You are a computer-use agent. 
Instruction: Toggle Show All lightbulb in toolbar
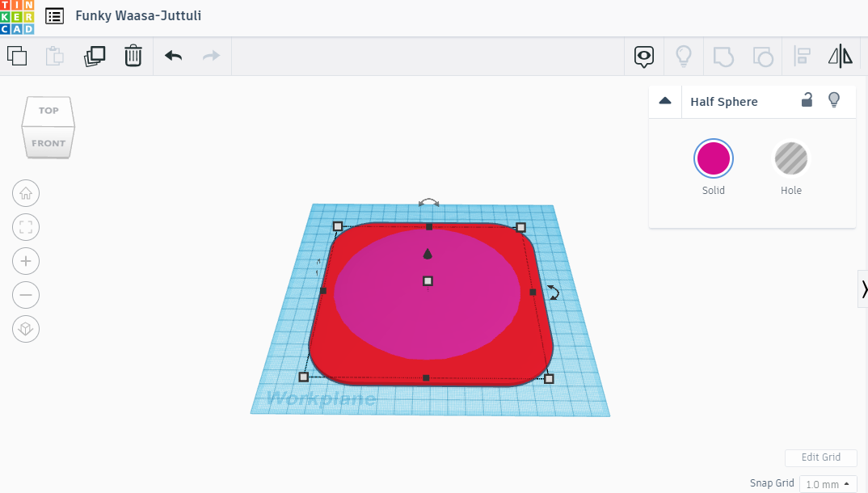pos(685,57)
